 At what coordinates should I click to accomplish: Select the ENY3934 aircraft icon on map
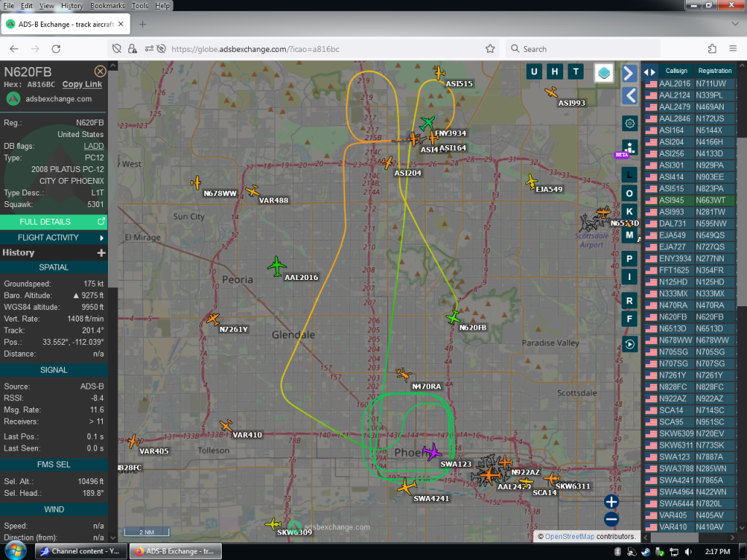[x=427, y=123]
